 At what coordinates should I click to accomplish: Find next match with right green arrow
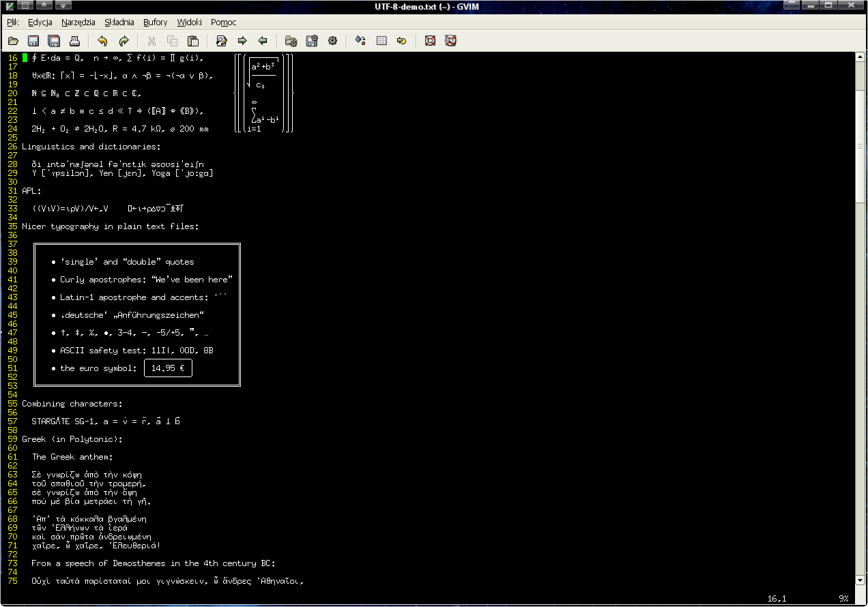242,40
